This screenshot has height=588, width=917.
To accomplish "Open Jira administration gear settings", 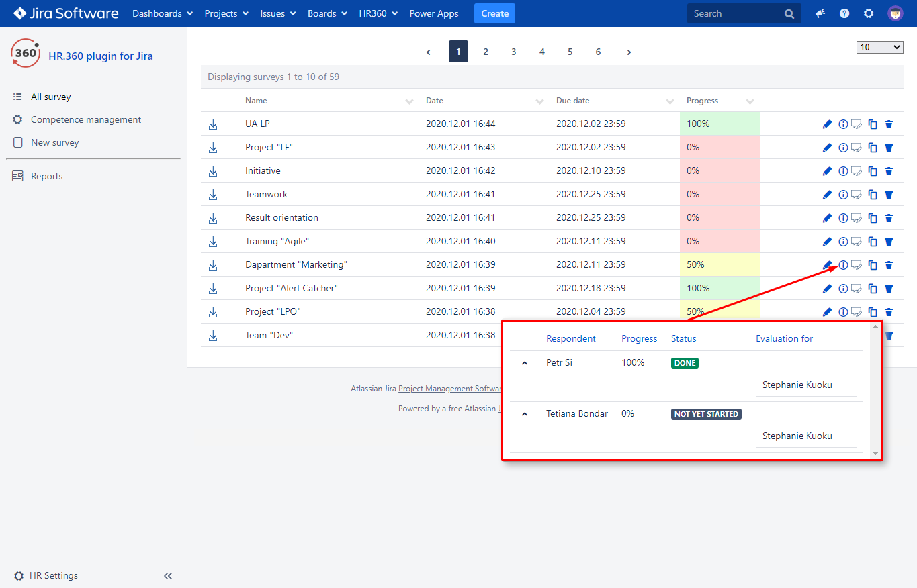I will tap(869, 13).
